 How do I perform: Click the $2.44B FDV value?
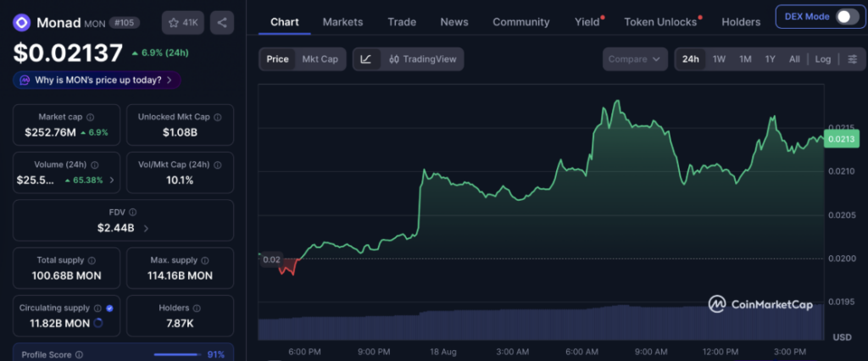115,228
